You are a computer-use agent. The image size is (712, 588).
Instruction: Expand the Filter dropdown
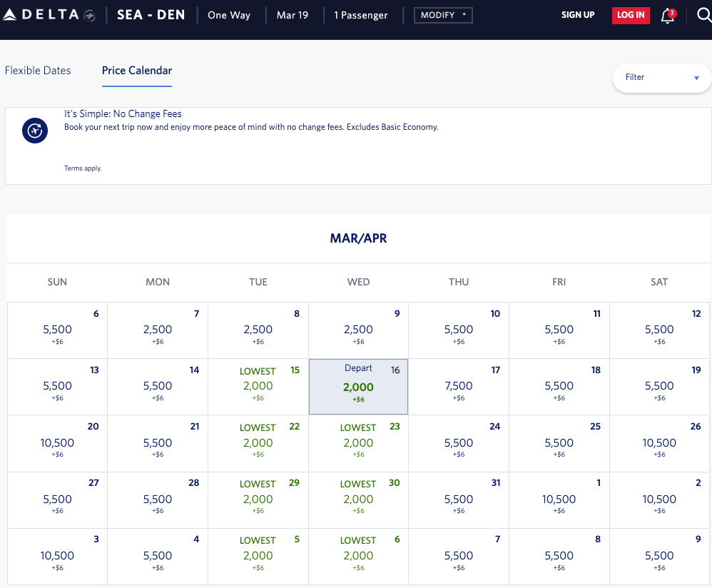click(x=661, y=77)
